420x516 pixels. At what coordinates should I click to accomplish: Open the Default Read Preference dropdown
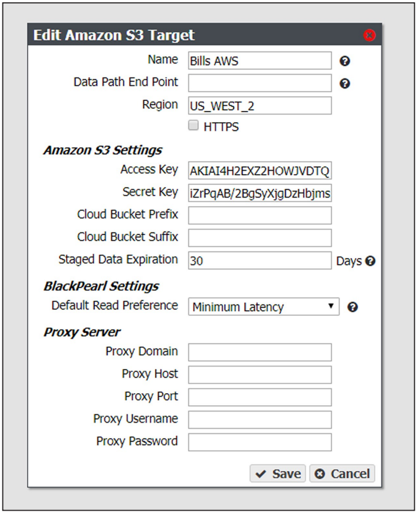tap(264, 306)
